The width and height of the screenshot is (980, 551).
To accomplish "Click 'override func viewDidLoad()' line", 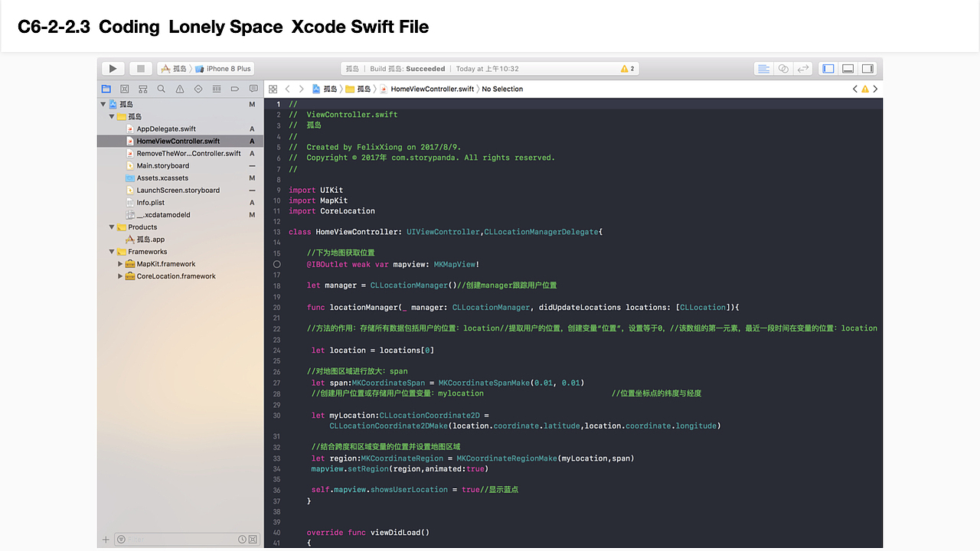I will point(368,533).
